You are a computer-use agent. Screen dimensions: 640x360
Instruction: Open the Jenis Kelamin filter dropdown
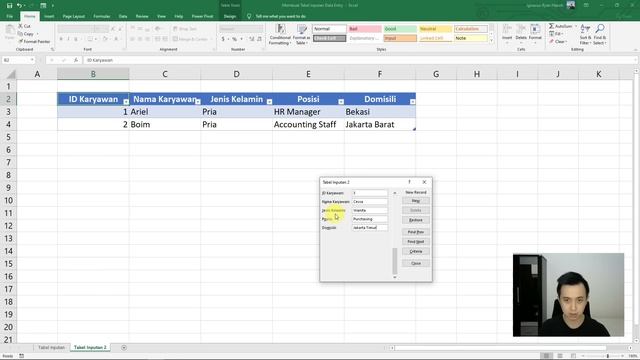[x=269, y=102]
